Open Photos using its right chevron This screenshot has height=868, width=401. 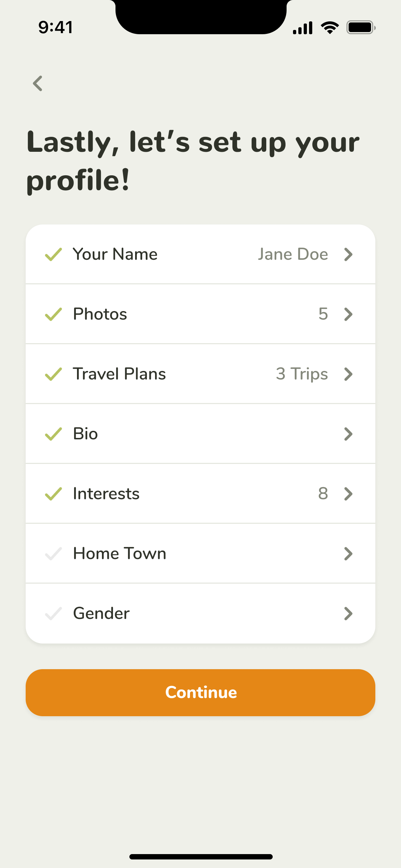[348, 314]
